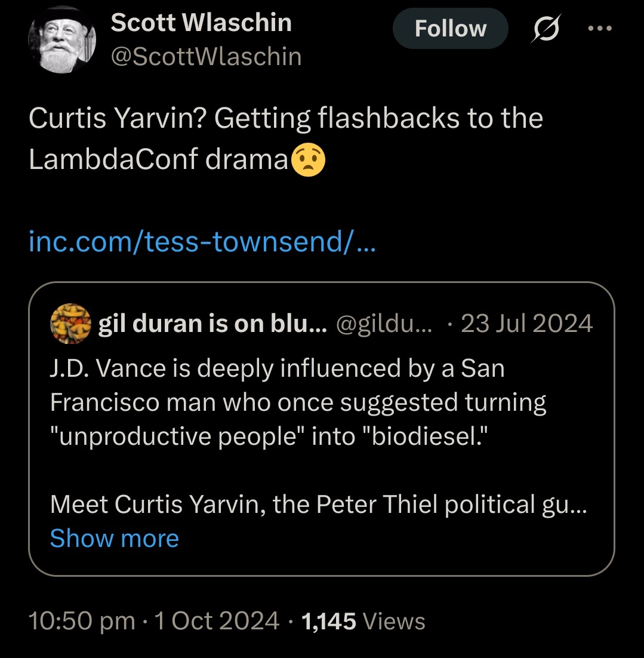Click the tweet text about Curtis Yarvin
644x658 pixels.
tap(286, 139)
